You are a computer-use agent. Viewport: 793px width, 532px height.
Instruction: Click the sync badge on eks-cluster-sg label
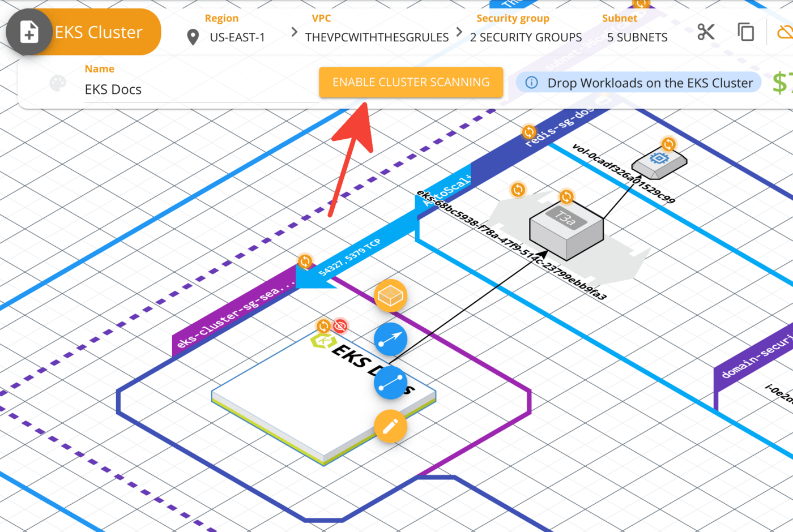click(x=305, y=261)
